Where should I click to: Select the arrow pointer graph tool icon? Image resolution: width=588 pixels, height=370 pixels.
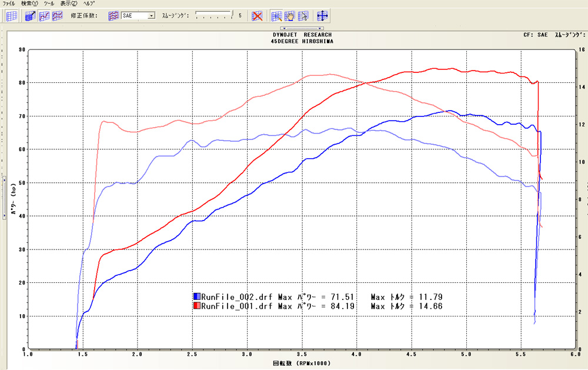pos(303,16)
